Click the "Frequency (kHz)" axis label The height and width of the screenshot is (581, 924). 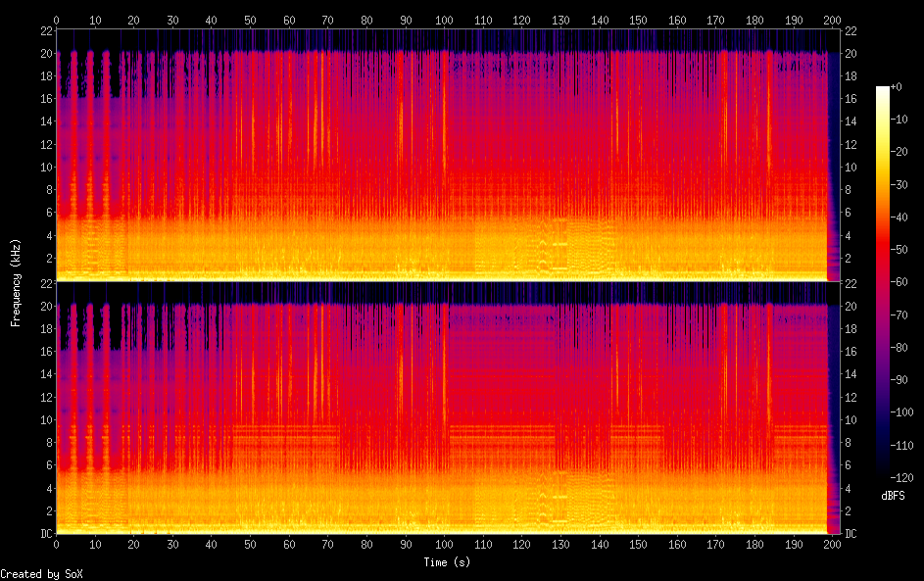tap(16, 282)
